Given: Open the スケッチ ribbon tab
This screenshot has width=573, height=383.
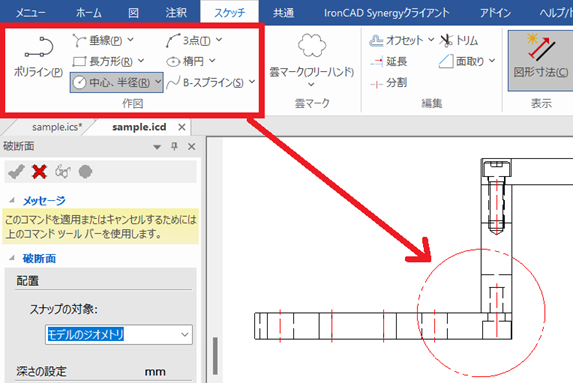Looking at the screenshot, I should click(x=229, y=13).
